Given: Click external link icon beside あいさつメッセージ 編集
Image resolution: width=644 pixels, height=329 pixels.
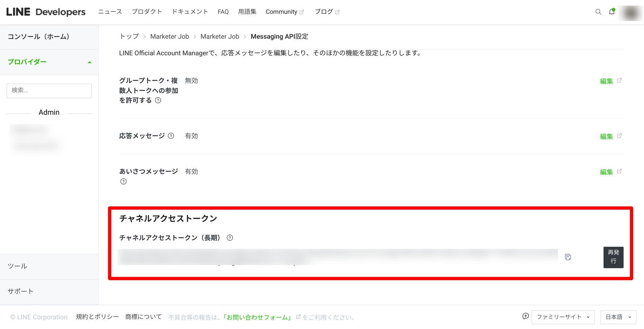Looking at the screenshot, I should coord(619,171).
